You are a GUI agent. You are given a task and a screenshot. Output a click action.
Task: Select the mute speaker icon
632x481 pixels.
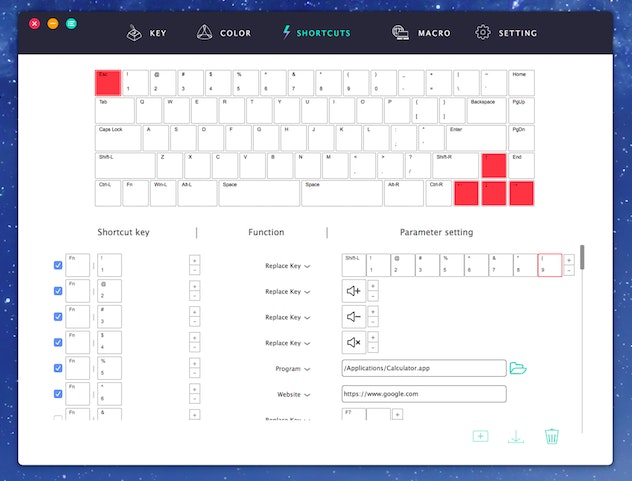tap(352, 343)
